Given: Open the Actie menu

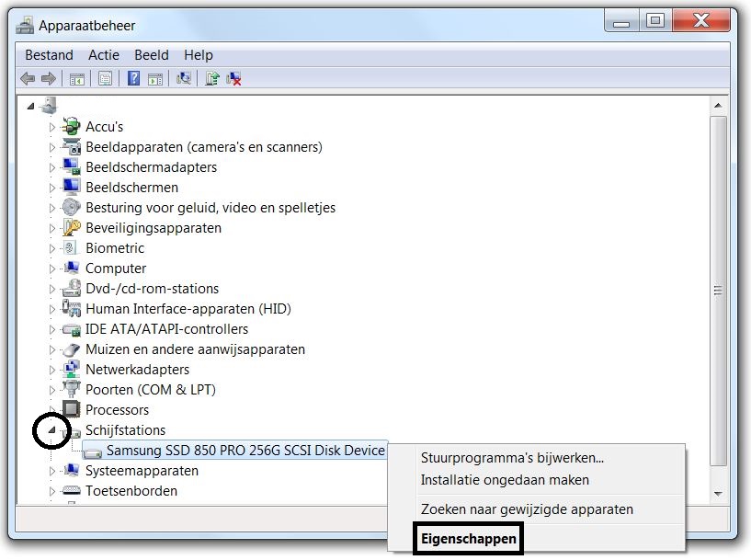Looking at the screenshot, I should pyautogui.click(x=104, y=54).
